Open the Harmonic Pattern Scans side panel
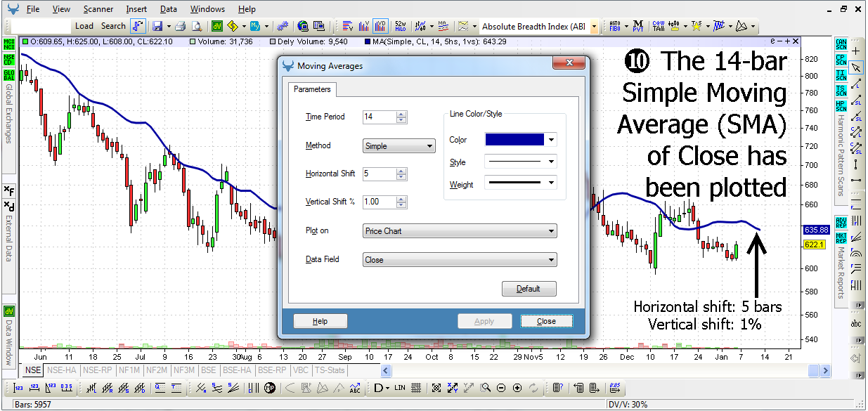 841,155
